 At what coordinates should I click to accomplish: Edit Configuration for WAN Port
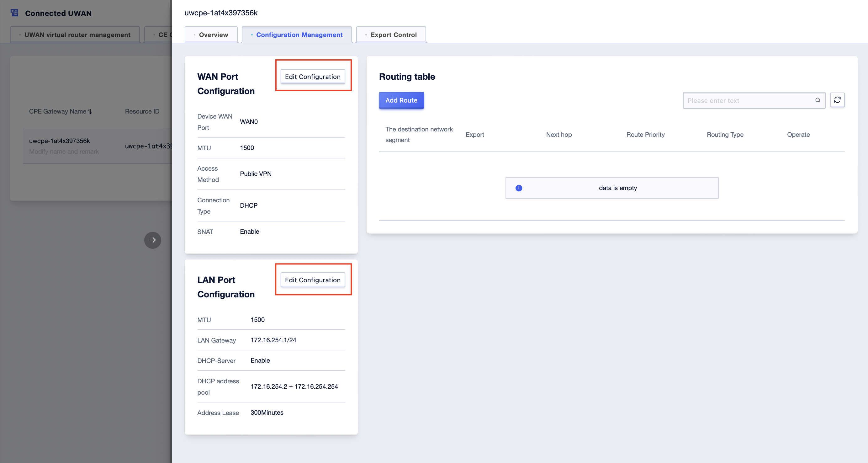click(x=313, y=77)
